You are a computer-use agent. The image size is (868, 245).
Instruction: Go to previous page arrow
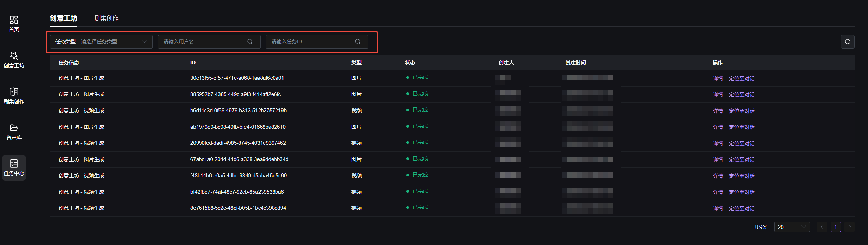tap(822, 227)
